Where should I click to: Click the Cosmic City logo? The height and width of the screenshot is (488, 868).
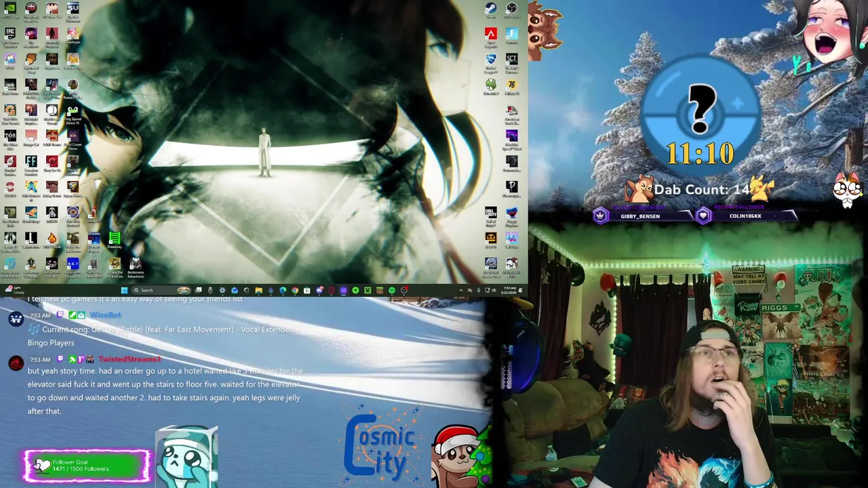(x=380, y=446)
